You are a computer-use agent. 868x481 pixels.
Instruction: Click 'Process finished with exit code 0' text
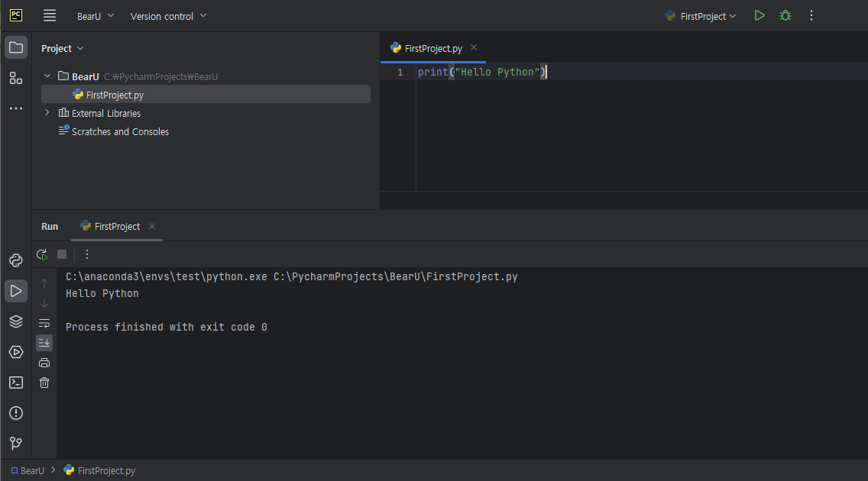click(166, 328)
